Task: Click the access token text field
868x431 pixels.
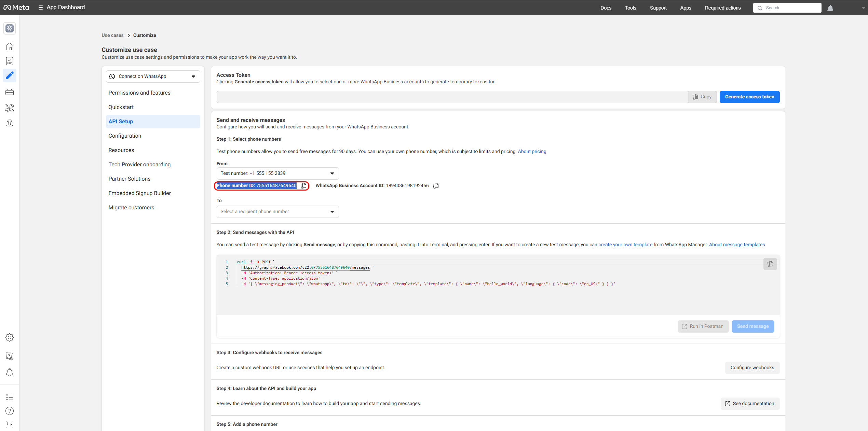Action: (452, 97)
